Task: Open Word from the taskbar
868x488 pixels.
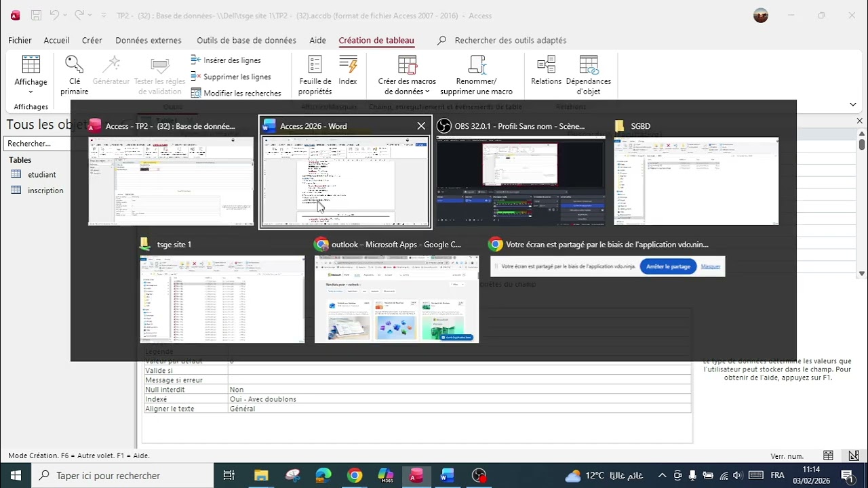Action: click(x=447, y=476)
